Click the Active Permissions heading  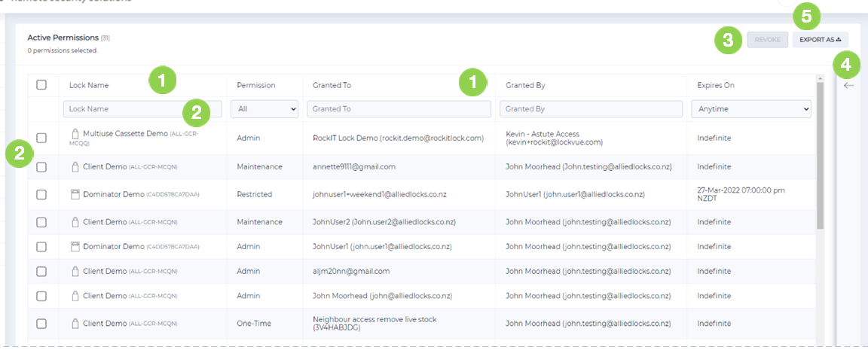[x=63, y=38]
